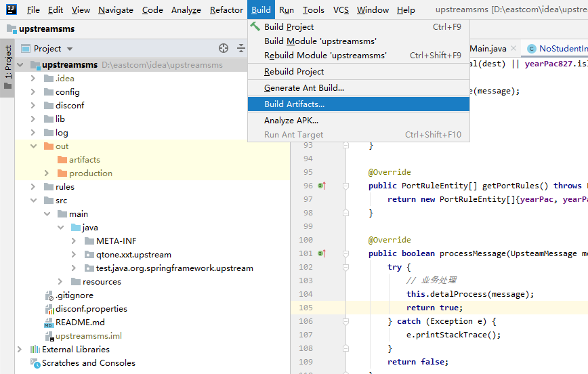Open the Navigate menu
588x374 pixels.
point(115,9)
